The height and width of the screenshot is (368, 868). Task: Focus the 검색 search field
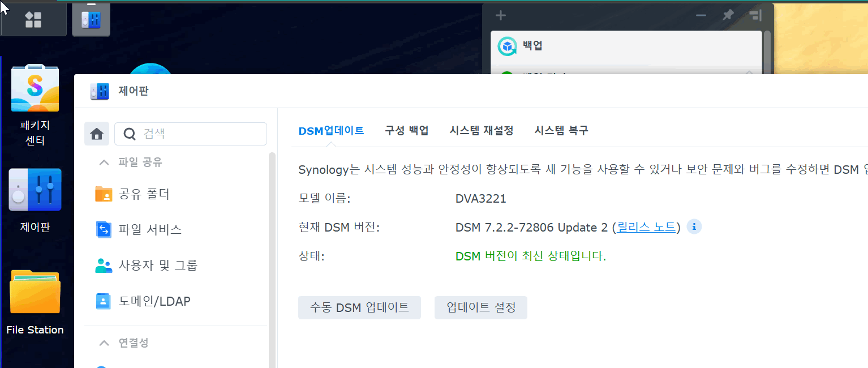(191, 134)
